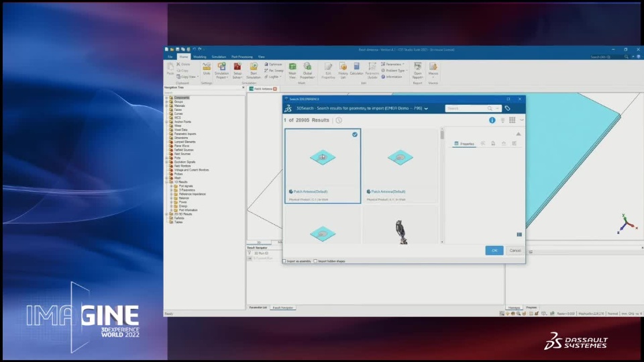644x362 pixels.
Task: Click the blue information icon in the results toolbar
Action: pos(492,120)
